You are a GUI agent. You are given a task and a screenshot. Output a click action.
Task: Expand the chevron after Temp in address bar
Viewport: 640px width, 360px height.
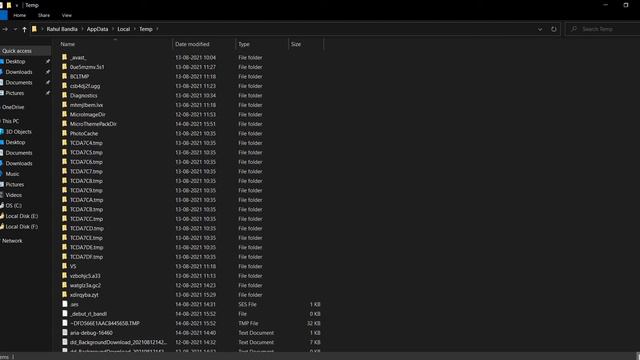coord(157,29)
